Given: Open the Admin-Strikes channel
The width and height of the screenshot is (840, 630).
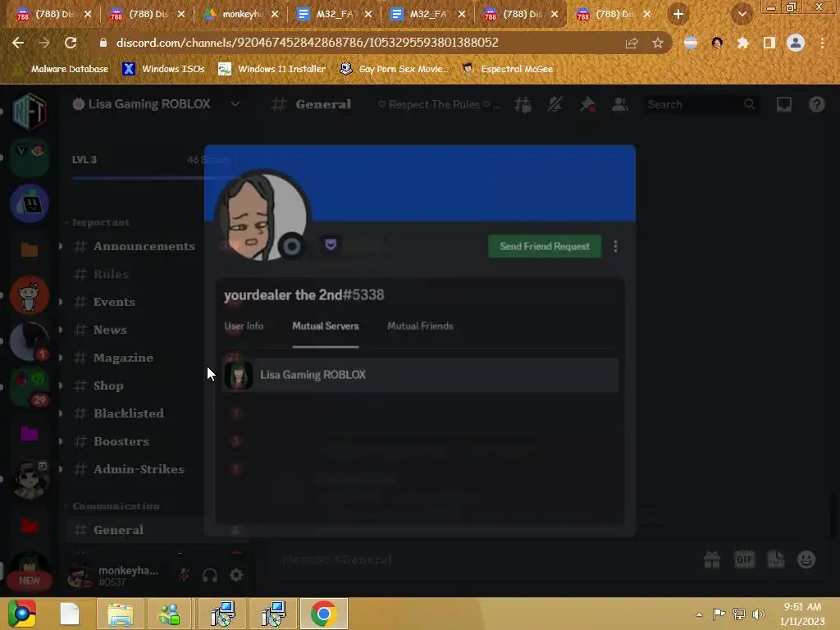Looking at the screenshot, I should 138,468.
